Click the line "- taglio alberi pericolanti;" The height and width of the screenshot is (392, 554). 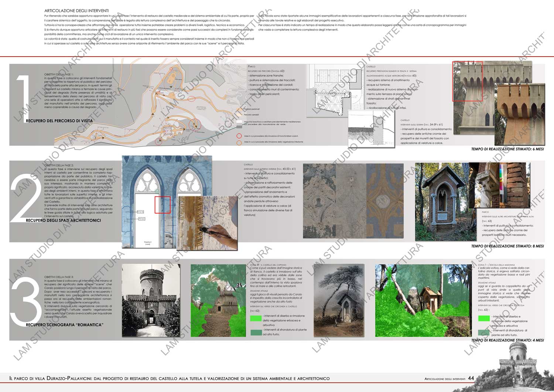tap(264, 94)
